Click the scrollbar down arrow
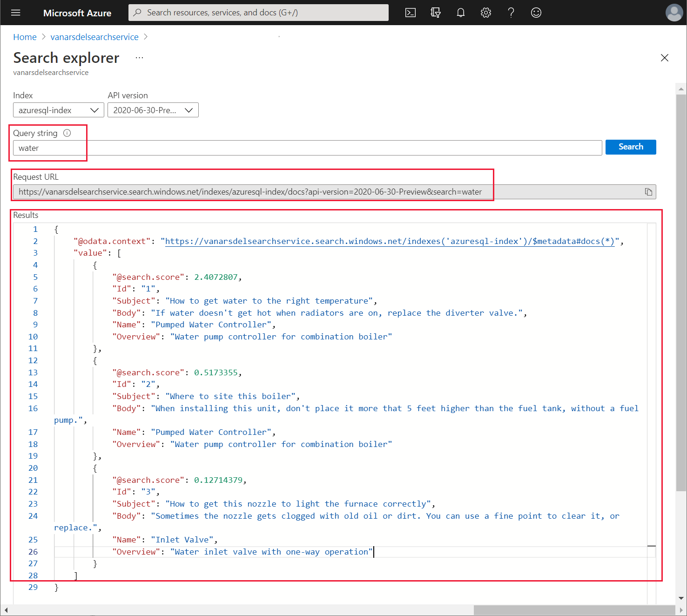 (681, 598)
